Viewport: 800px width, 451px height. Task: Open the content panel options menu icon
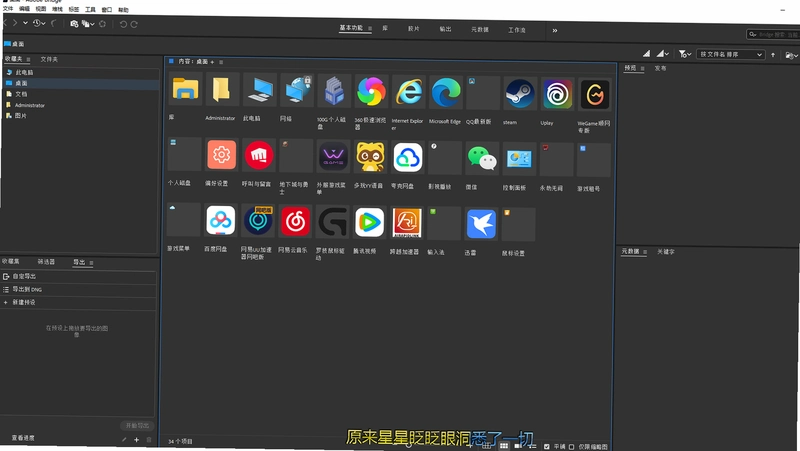221,62
